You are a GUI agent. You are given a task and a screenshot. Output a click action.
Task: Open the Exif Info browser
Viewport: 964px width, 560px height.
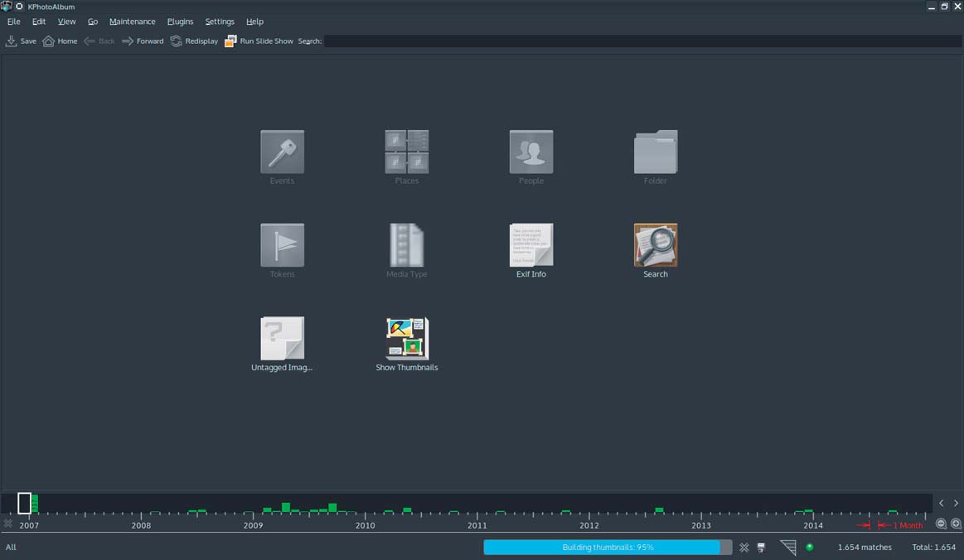coord(531,251)
